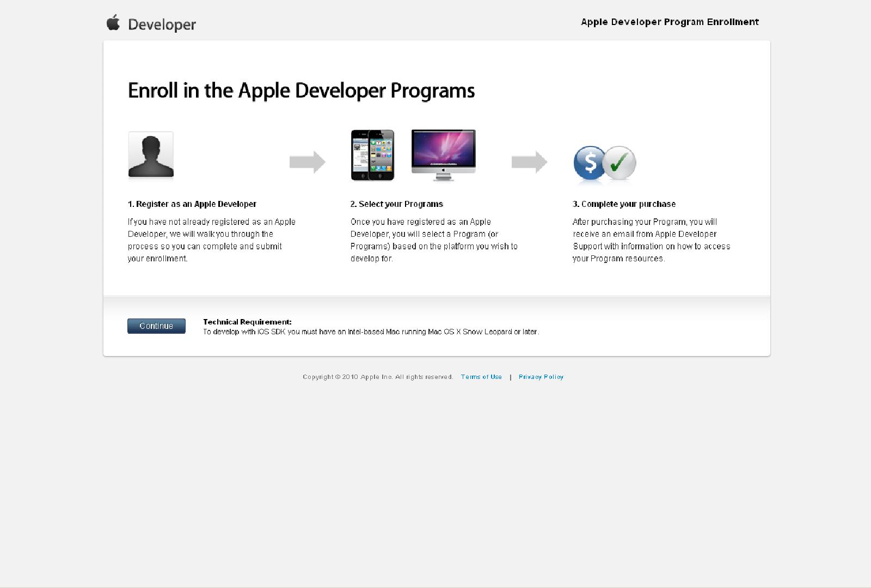This screenshot has height=588, width=871.
Task: Click the Developer wordmark next to Apple logo
Action: click(x=162, y=24)
